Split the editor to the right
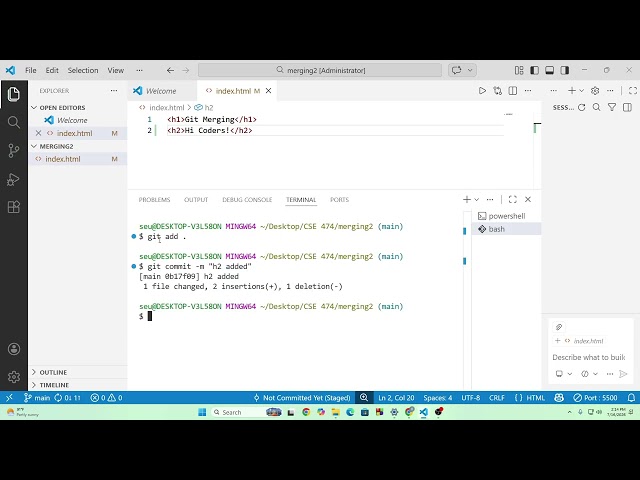This screenshot has height=480, width=640. [513, 91]
